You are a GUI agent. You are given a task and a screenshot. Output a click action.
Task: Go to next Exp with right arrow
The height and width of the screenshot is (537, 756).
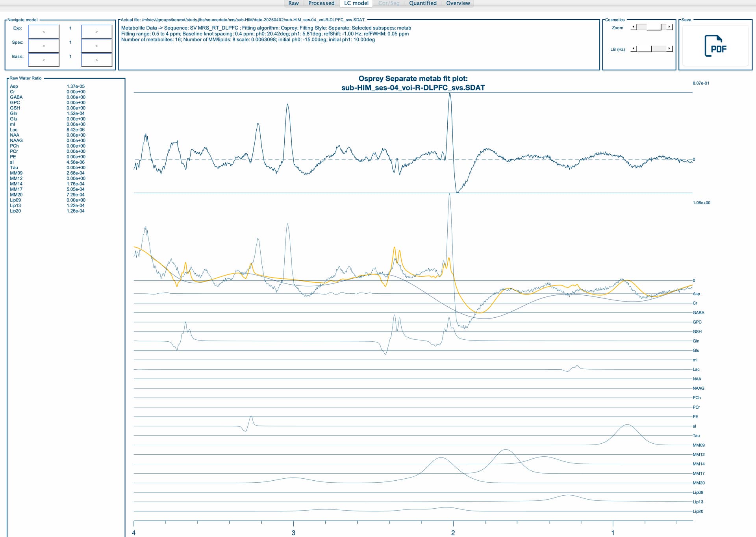point(96,31)
